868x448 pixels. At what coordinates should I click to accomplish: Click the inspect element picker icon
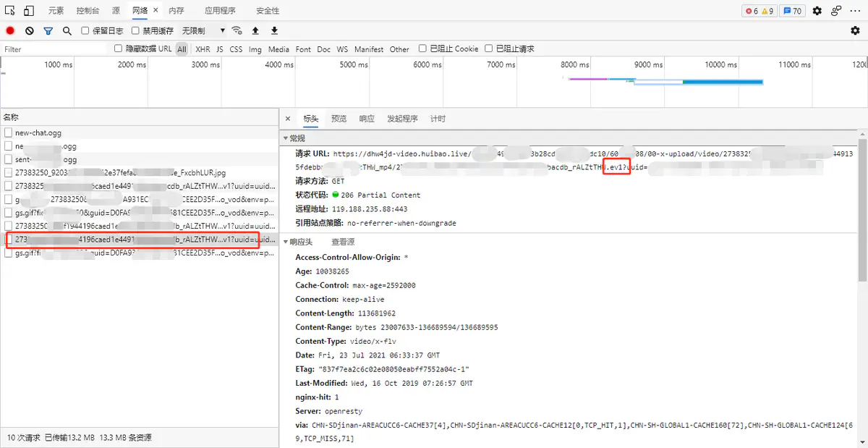10,11
